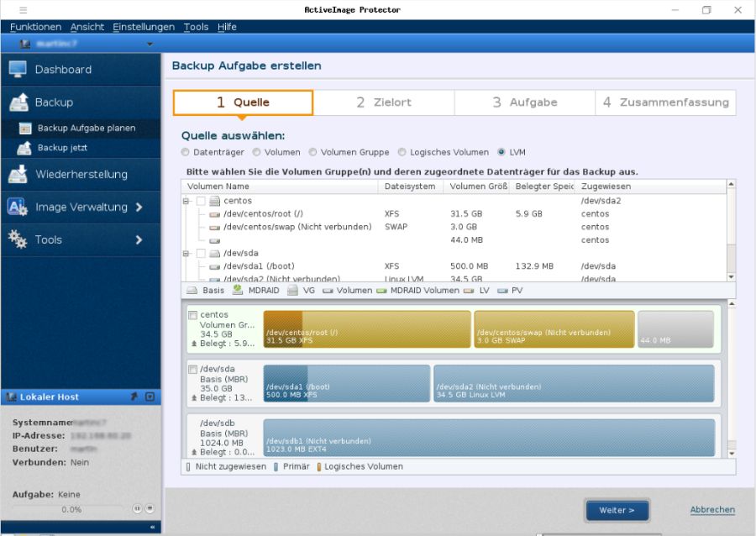Click the Image Verwaltung icon
The image size is (756, 536).
click(x=18, y=208)
